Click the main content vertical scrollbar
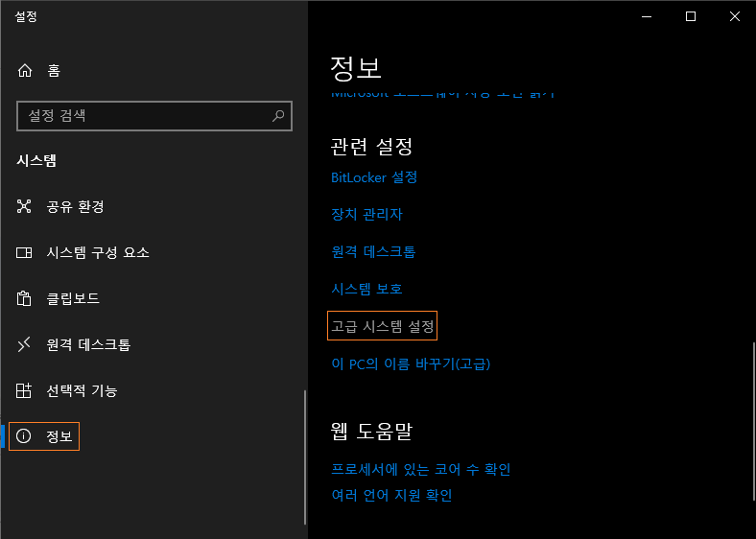 (x=753, y=420)
